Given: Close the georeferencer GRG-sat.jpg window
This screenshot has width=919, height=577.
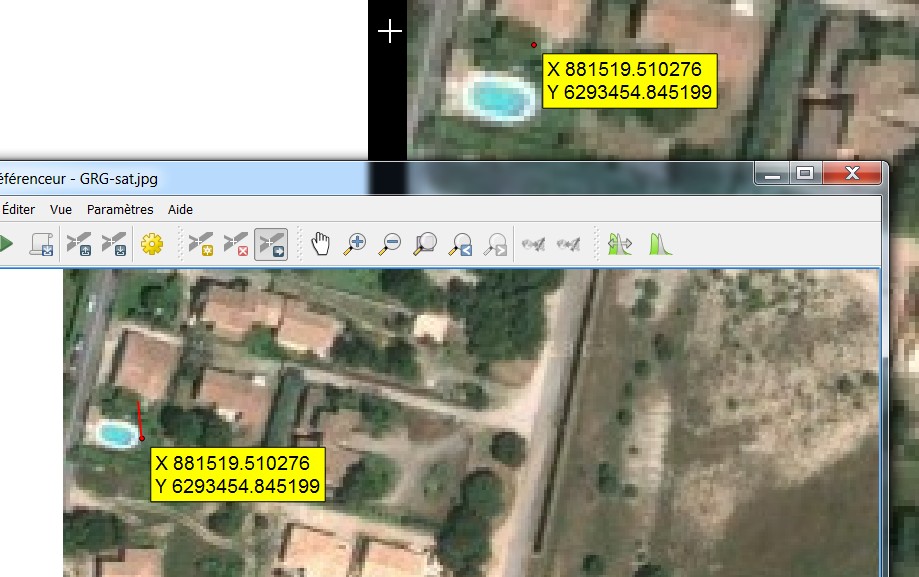Looking at the screenshot, I should point(852,174).
